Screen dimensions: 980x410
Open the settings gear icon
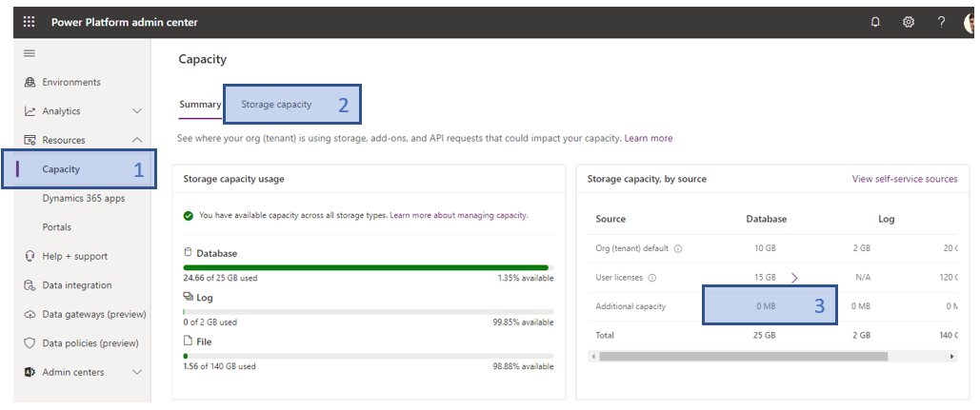(x=908, y=22)
